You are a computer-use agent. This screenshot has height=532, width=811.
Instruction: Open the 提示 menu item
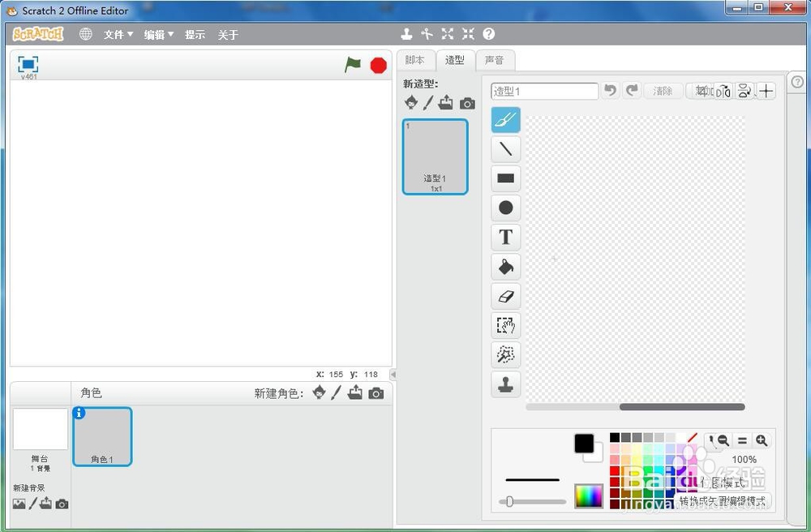(x=195, y=35)
